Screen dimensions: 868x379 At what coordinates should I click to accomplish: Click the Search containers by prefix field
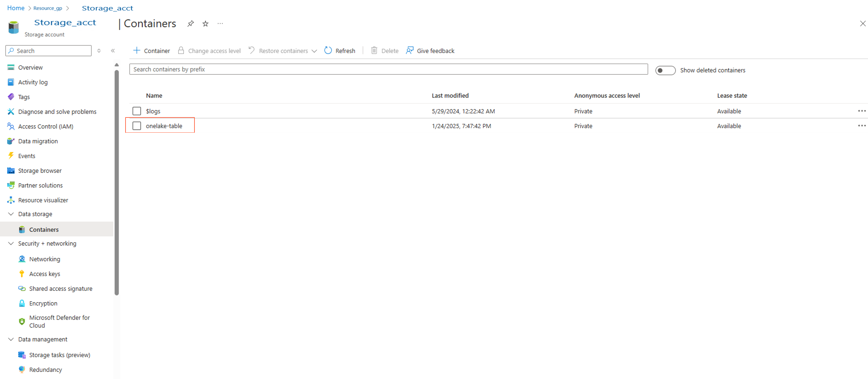click(388, 69)
